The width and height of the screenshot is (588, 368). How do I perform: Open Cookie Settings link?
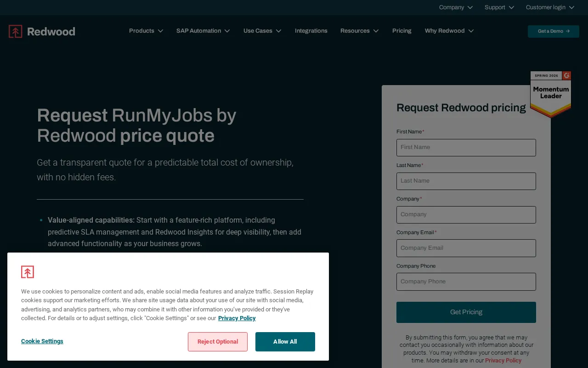(x=42, y=341)
